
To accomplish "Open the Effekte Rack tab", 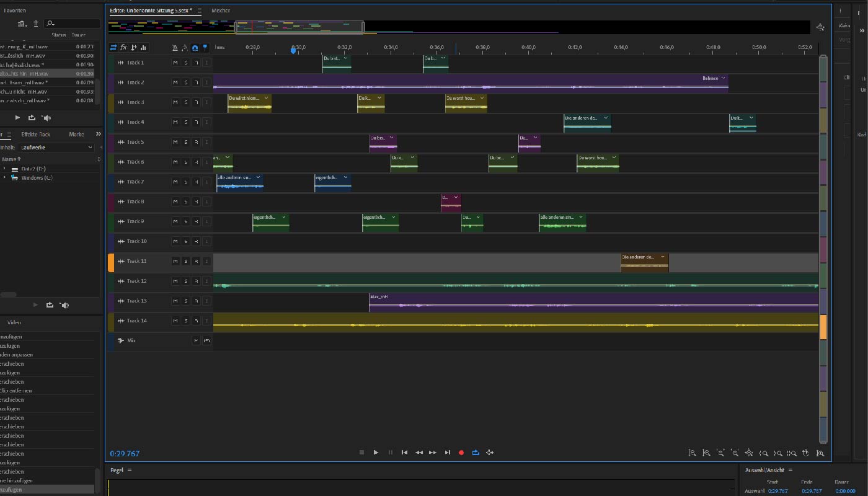I will [x=36, y=135].
